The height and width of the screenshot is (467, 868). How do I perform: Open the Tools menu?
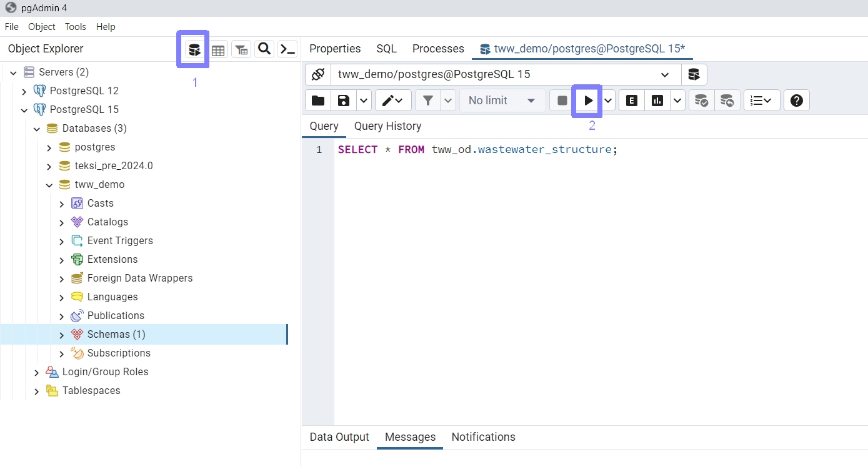[76, 27]
